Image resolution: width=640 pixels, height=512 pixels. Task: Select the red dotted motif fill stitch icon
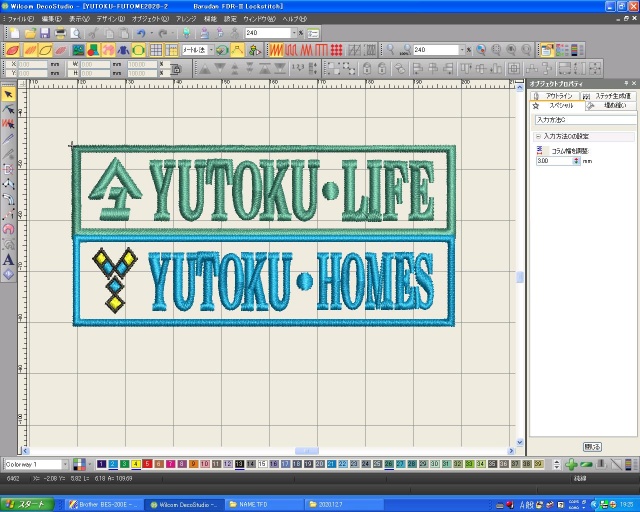tap(336, 50)
